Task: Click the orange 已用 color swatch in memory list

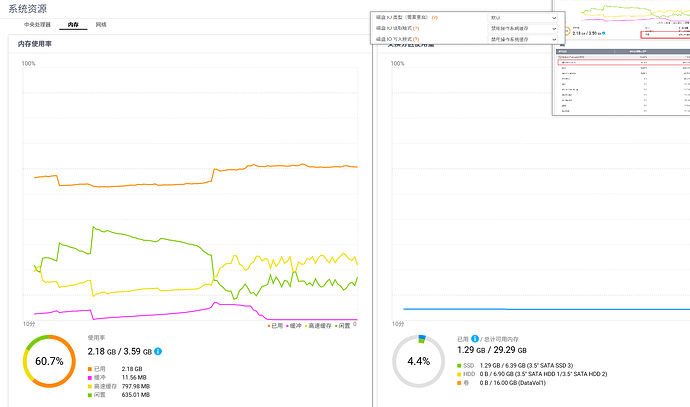Action: [x=90, y=369]
